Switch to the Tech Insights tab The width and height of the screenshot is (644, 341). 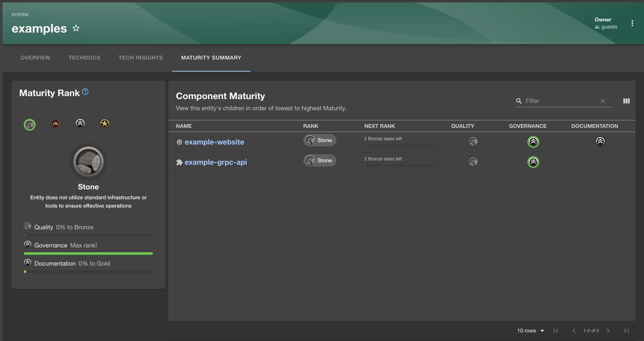(140, 58)
